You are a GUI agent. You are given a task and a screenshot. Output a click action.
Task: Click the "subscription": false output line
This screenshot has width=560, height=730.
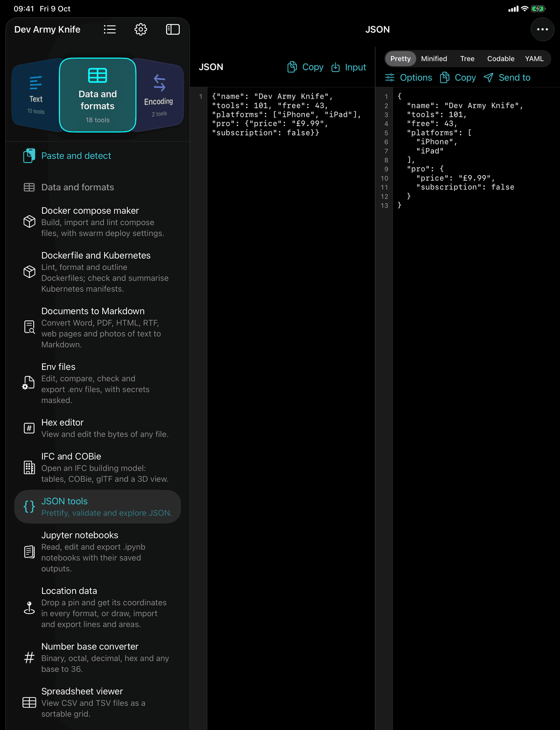(x=465, y=187)
